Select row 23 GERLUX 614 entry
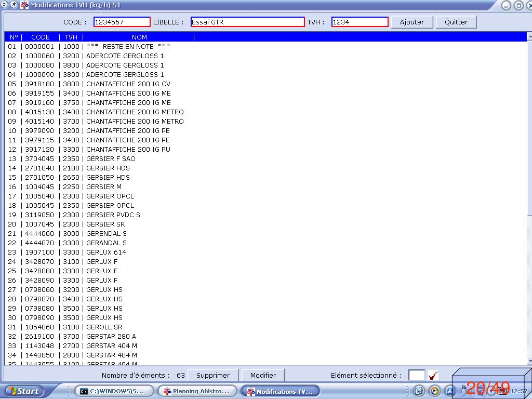Viewport: 532px width, 399px height. click(x=106, y=252)
